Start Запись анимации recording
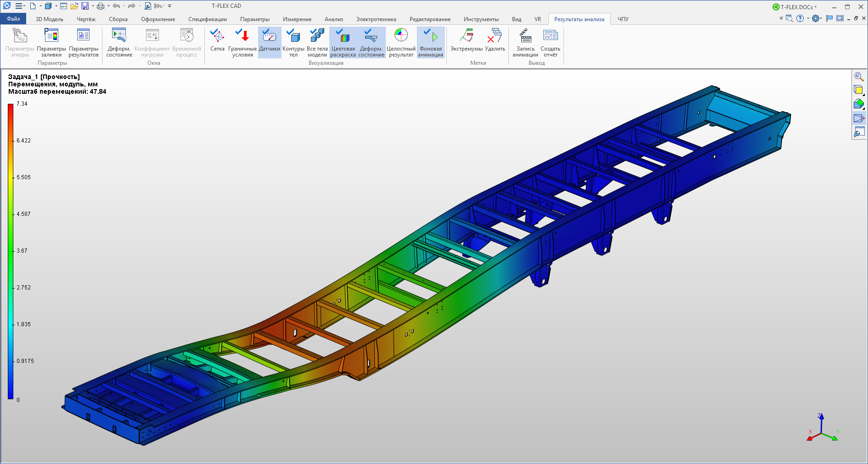The image size is (868, 464). coord(525,42)
